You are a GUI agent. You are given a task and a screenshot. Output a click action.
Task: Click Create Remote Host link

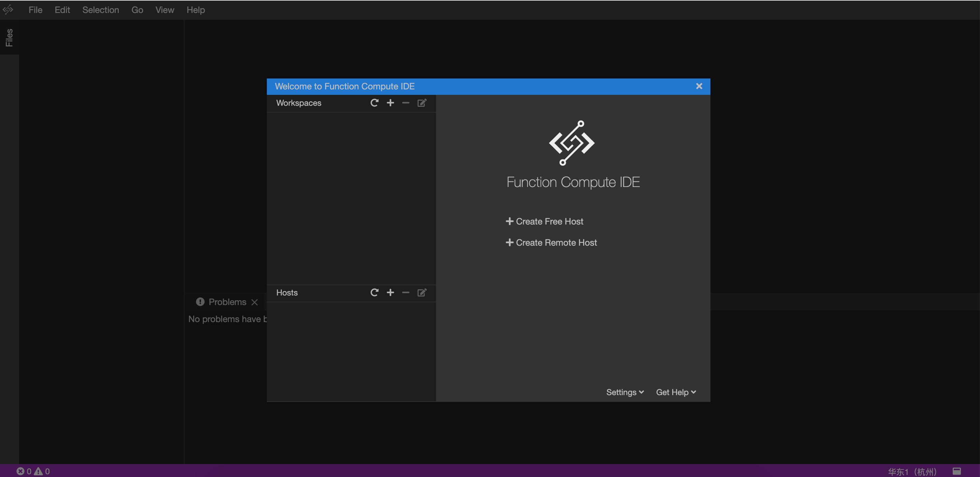[551, 243]
